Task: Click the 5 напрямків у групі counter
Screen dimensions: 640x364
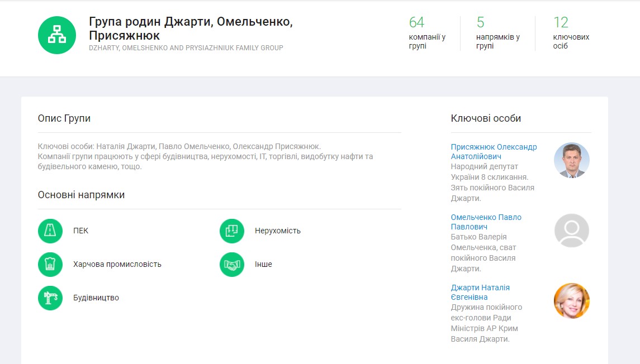Action: (497, 33)
